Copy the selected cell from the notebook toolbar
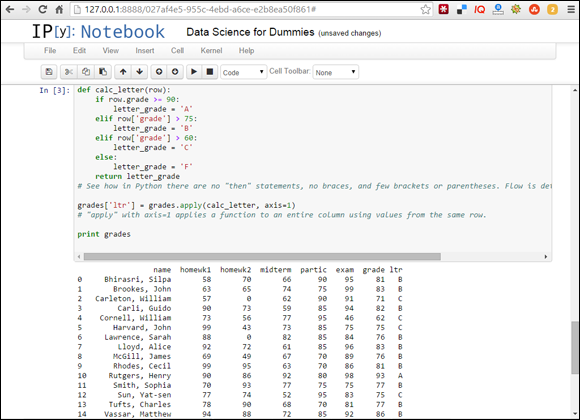580x420 pixels. pos(86,72)
